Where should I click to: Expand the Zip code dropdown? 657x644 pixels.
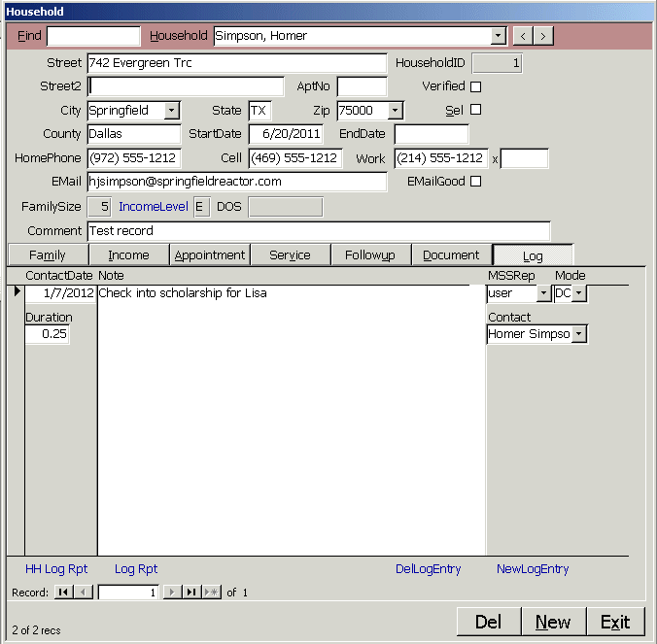click(395, 111)
